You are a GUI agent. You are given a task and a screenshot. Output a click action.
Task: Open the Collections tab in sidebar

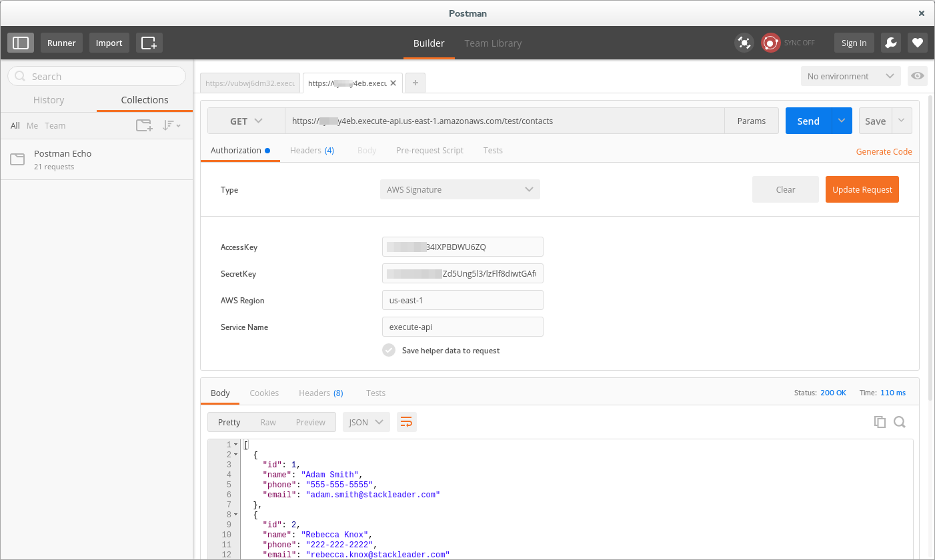click(145, 100)
